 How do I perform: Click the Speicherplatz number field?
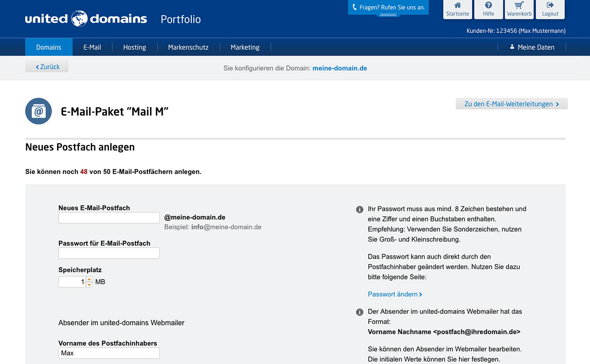pos(72,282)
